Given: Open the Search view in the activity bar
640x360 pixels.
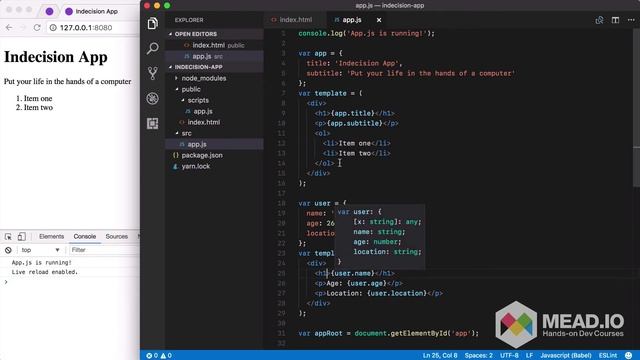Looking at the screenshot, I should click(x=152, y=49).
